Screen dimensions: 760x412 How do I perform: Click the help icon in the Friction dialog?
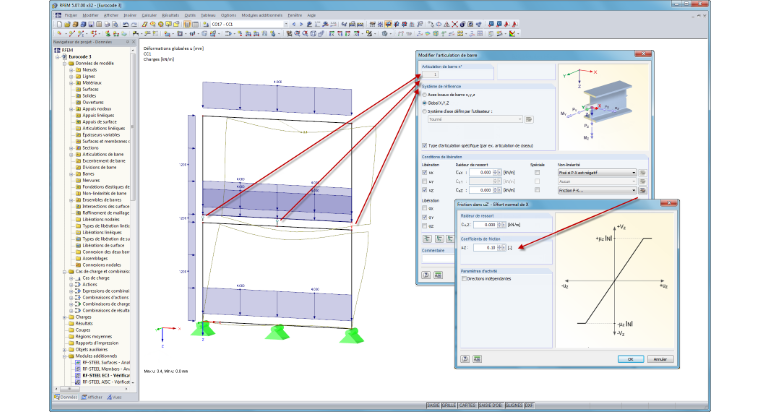point(465,359)
